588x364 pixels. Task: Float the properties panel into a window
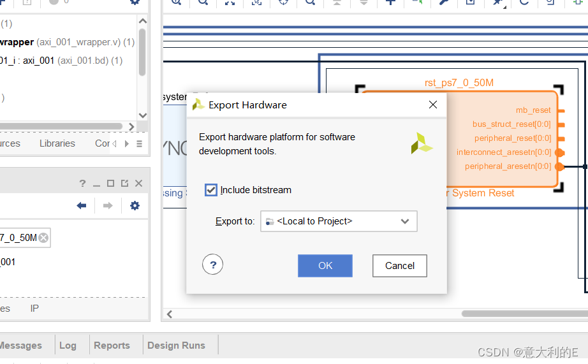pyautogui.click(x=124, y=184)
